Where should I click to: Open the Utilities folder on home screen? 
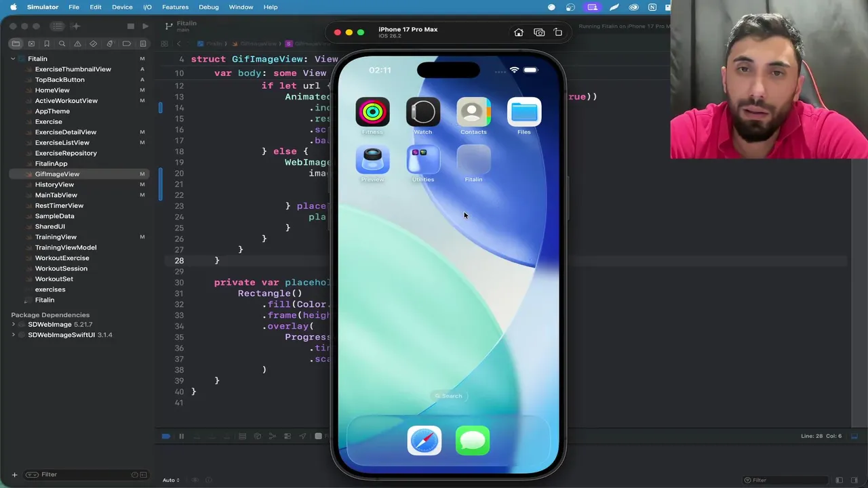(423, 160)
